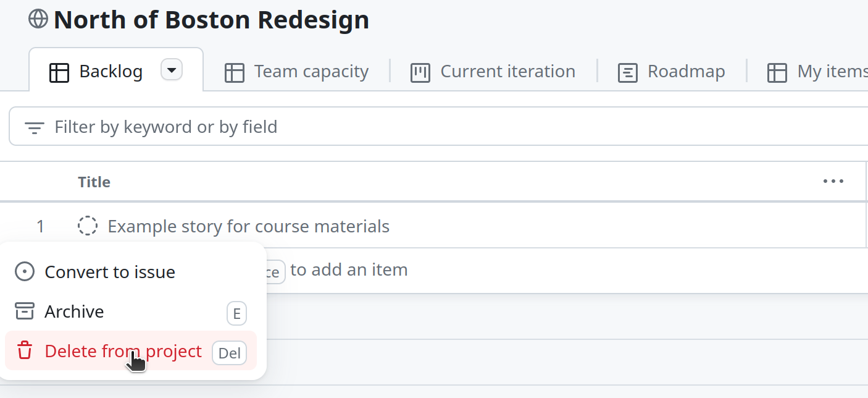This screenshot has width=868, height=398.
Task: Open the My items tab
Action: pyautogui.click(x=830, y=72)
